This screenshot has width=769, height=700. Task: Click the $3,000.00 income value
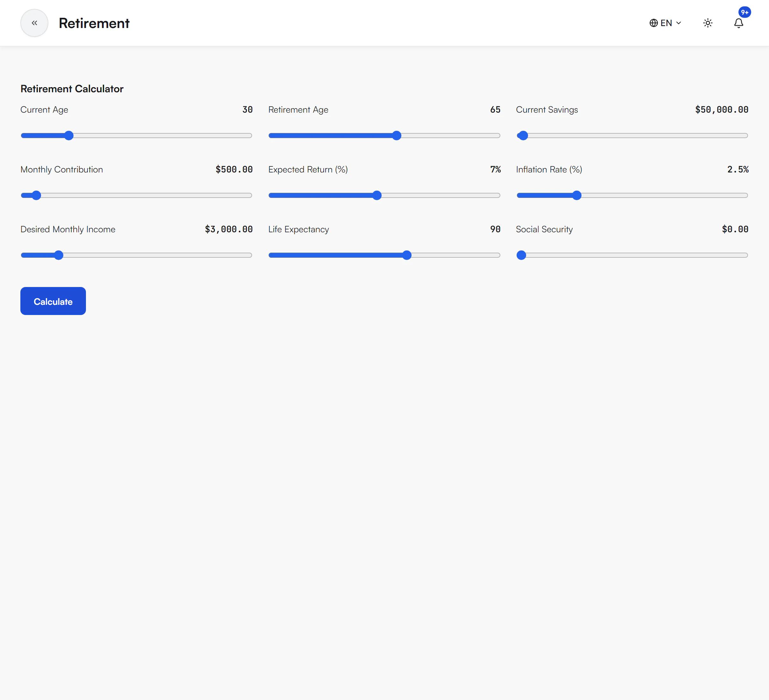229,229
